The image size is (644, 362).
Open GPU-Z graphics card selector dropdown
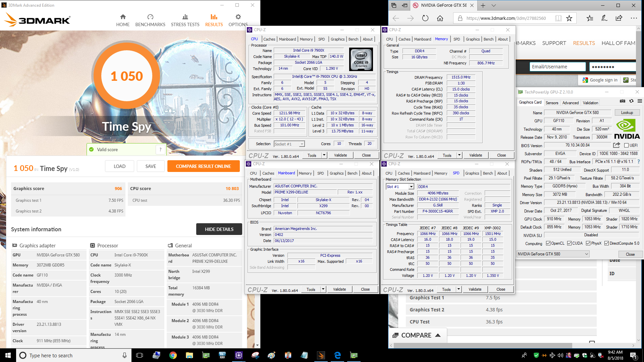(x=553, y=254)
